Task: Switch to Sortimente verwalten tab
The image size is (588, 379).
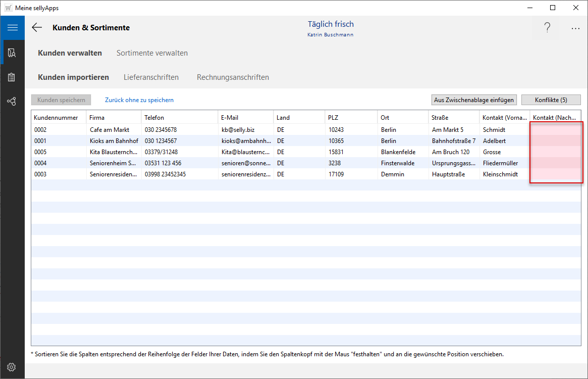Action: 152,53
